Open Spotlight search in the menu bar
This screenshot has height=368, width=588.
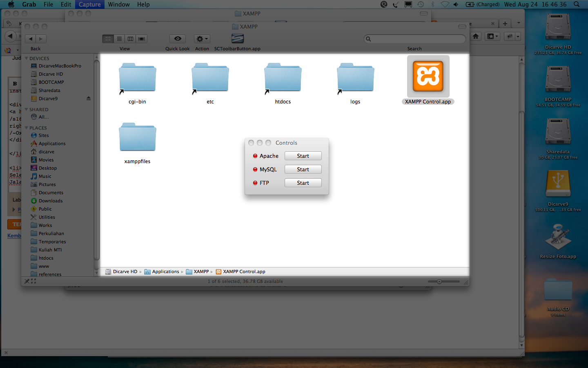tap(577, 4)
